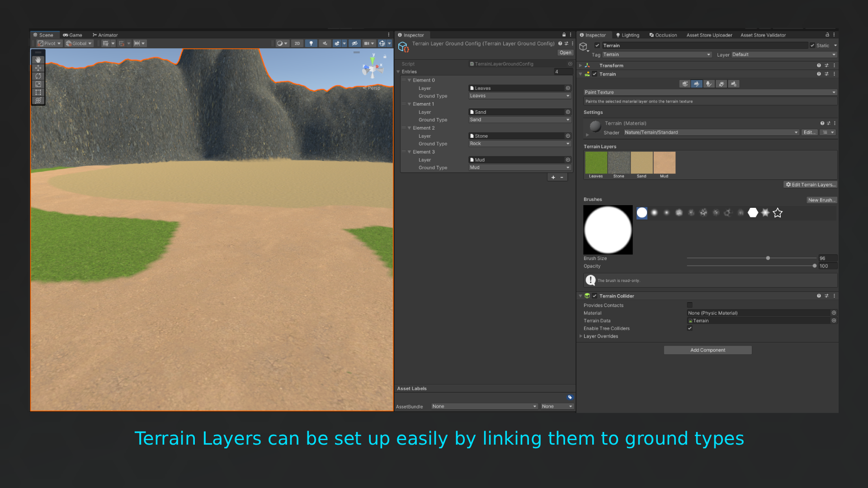This screenshot has width=868, height=488.
Task: Open the Lighting tab
Action: coord(627,35)
